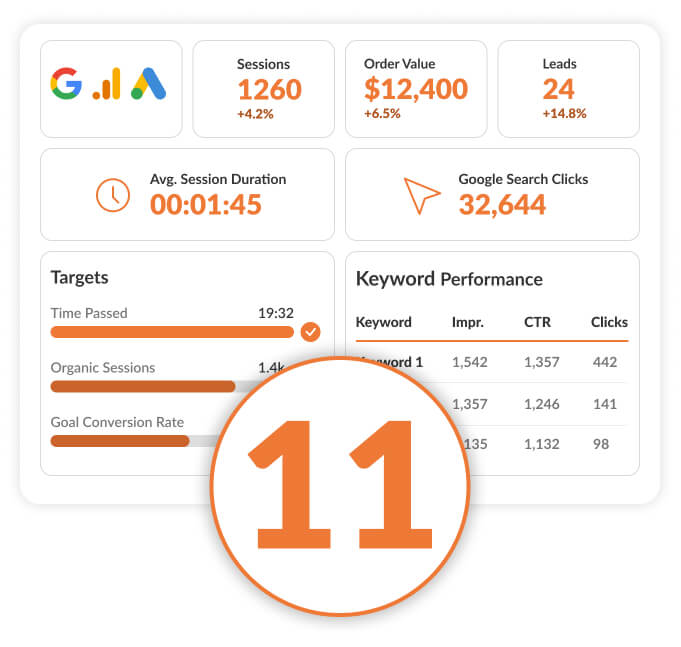Click the Targets panel heading
681x647 pixels.
point(79,277)
